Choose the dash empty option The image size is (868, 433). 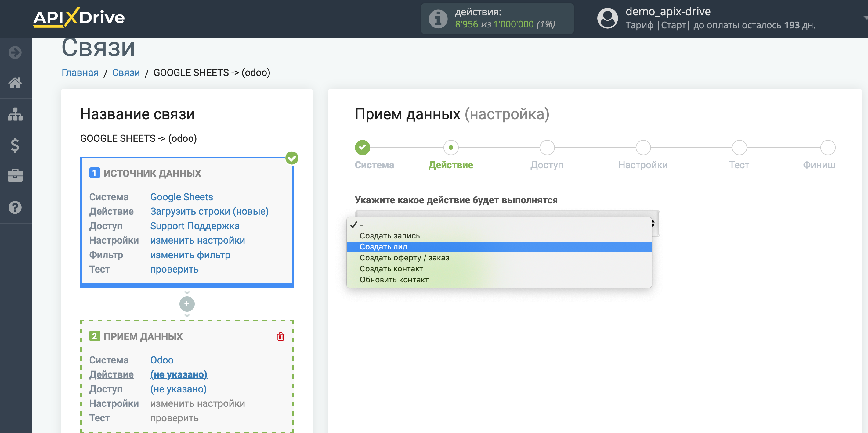pos(499,225)
